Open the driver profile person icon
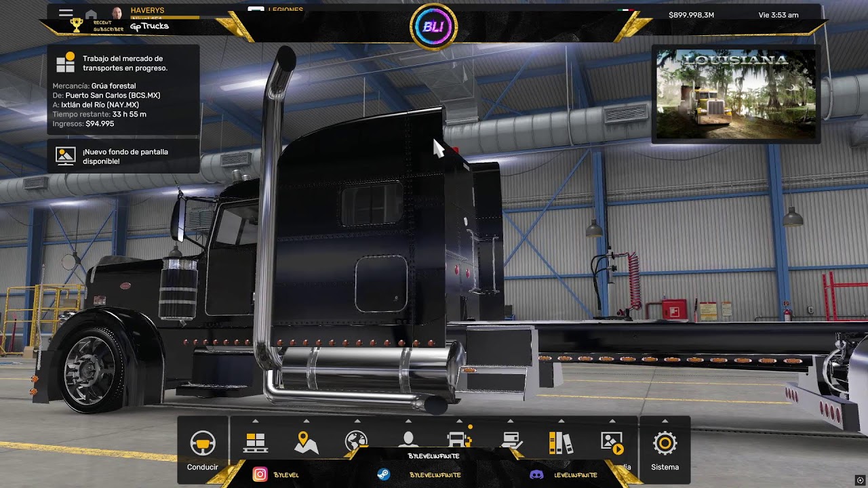Screen dimensions: 868x488 [x=408, y=439]
